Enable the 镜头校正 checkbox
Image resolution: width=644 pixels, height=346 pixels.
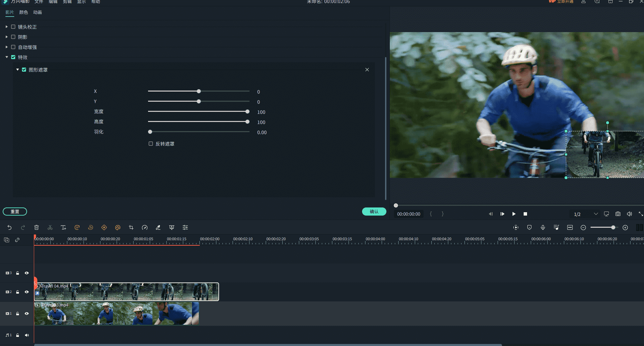(x=13, y=27)
